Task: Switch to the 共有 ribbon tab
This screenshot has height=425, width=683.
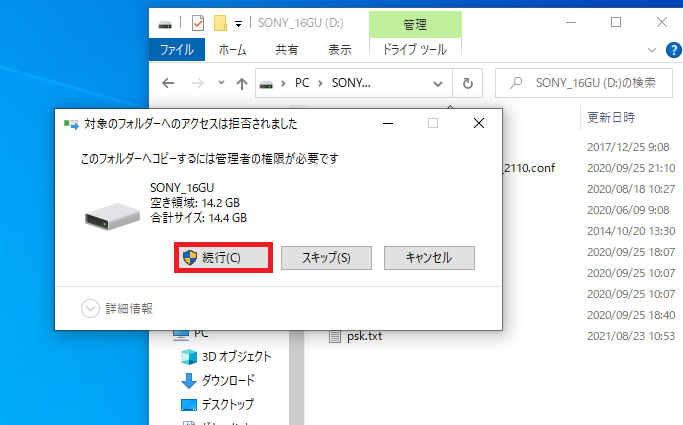Action: pos(287,50)
